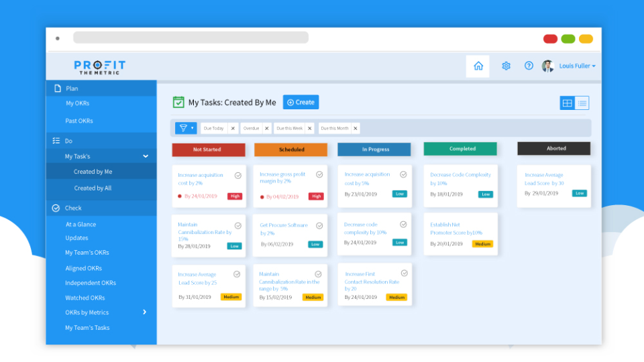Mark 'Increase Average Lead Score by 25' complete
644x362 pixels.
(x=237, y=274)
